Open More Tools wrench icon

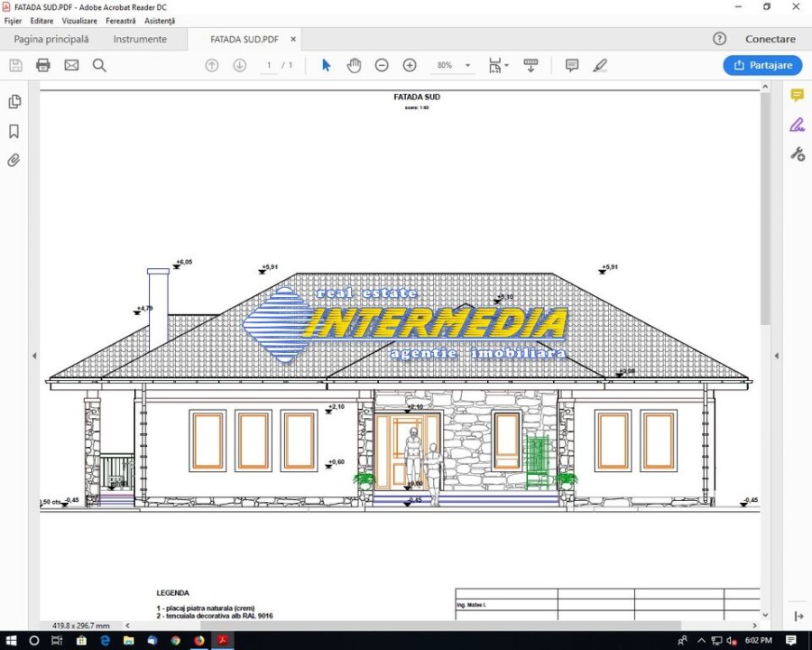[x=797, y=154]
